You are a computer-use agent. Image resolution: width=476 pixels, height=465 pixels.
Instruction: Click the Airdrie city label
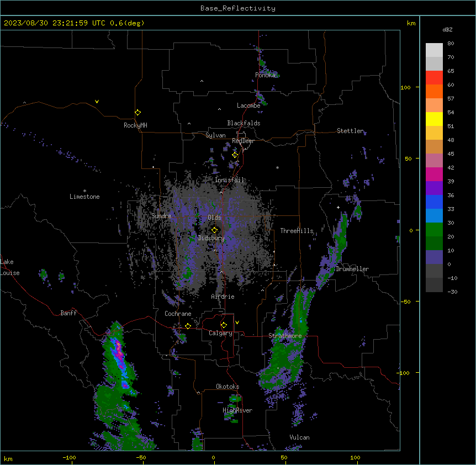(x=223, y=297)
